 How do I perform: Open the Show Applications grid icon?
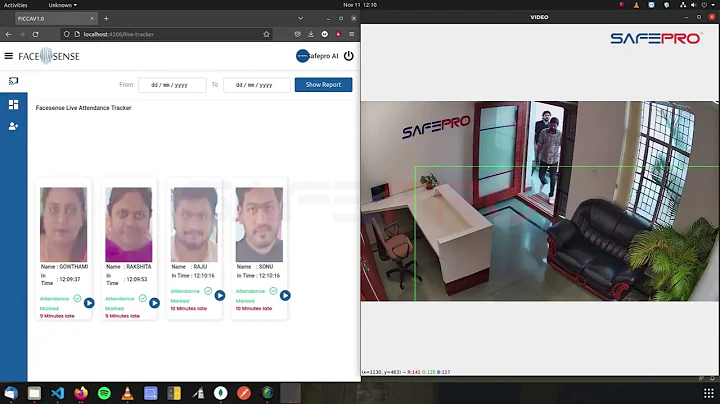[x=709, y=393]
